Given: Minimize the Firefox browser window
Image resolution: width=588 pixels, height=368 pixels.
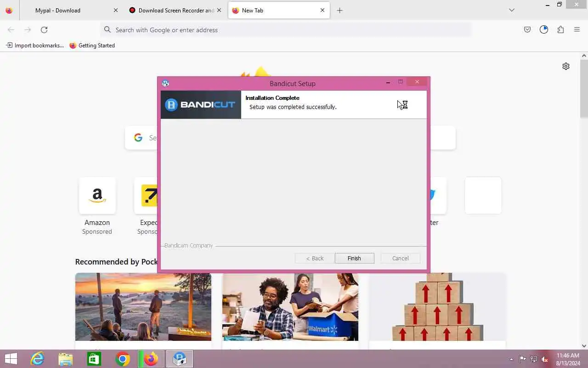Looking at the screenshot, I should click(547, 5).
